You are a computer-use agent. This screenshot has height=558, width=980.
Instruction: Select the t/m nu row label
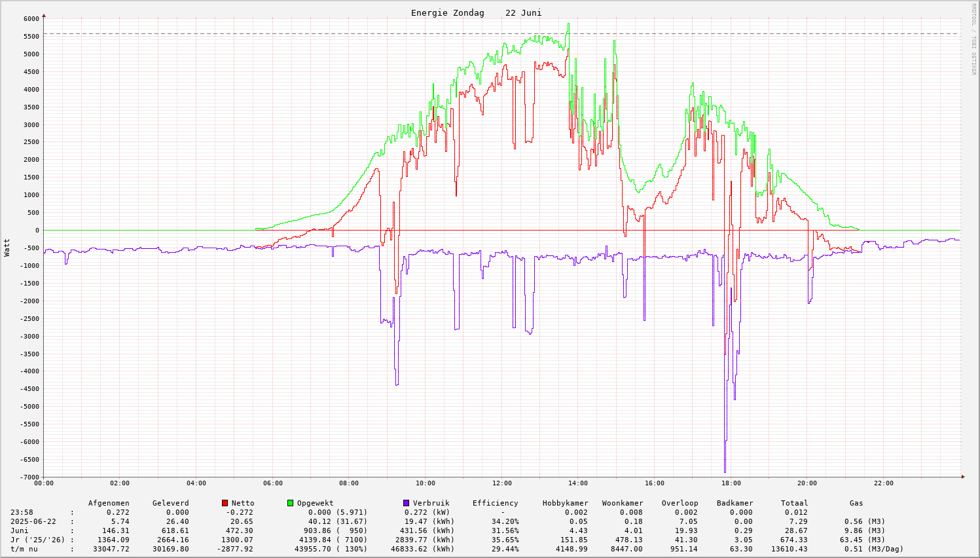(x=24, y=549)
